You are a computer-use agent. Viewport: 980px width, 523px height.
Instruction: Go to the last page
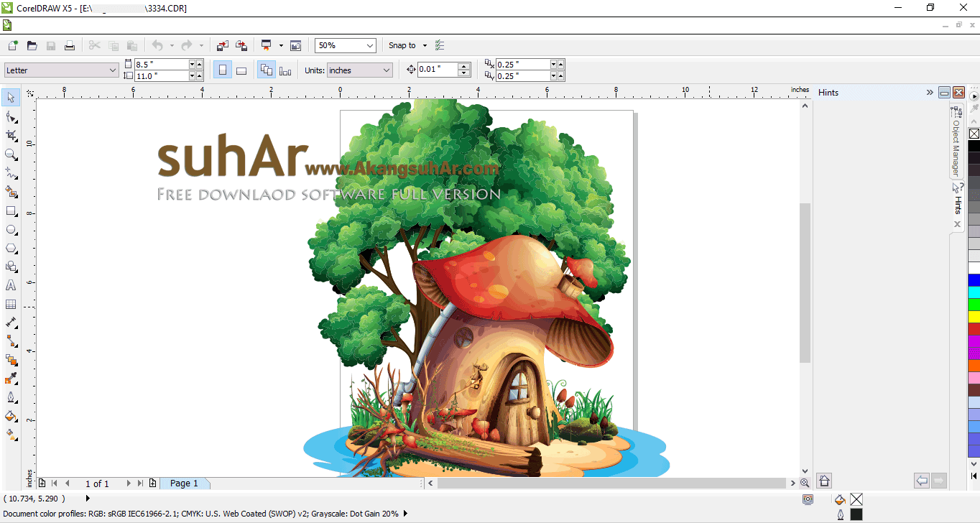pyautogui.click(x=140, y=483)
